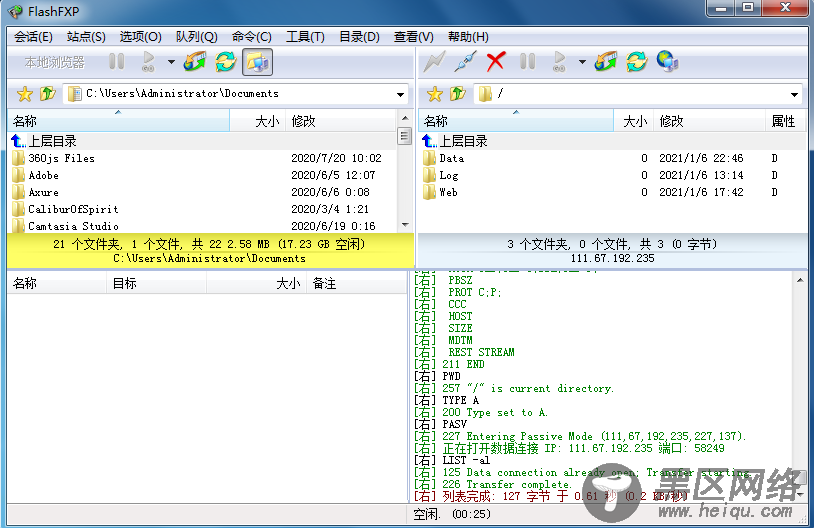Viewport: 814px width, 528px height.
Task: Open the right pane Go dropdown arrow
Action: 582,62
